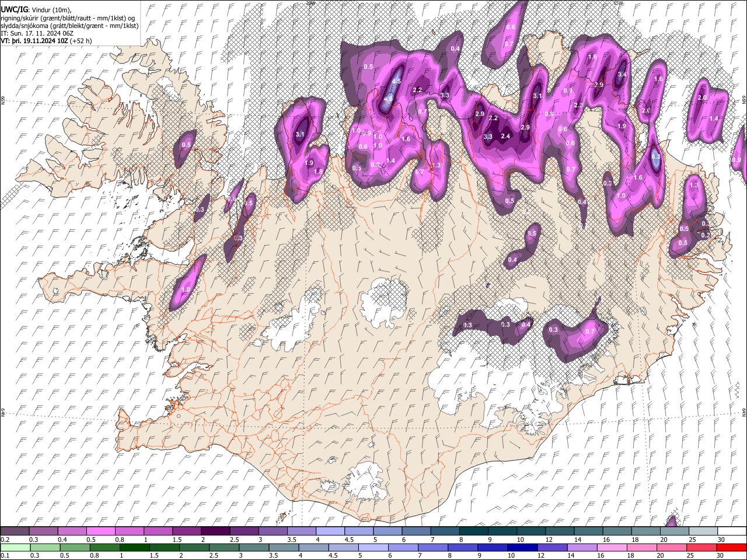Click the '0.4' label on the upper scale
The height and width of the screenshot is (560, 747).
(x=62, y=540)
